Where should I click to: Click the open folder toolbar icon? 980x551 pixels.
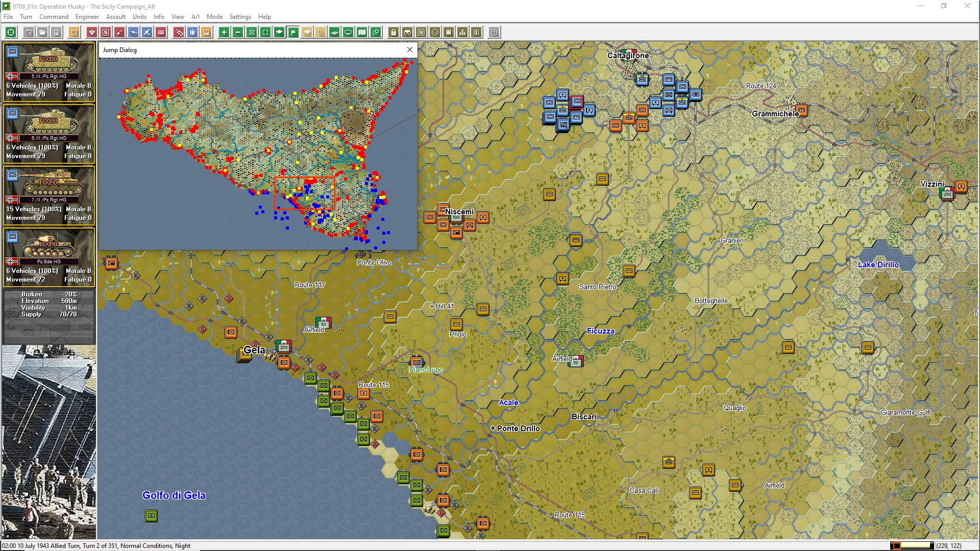(42, 32)
